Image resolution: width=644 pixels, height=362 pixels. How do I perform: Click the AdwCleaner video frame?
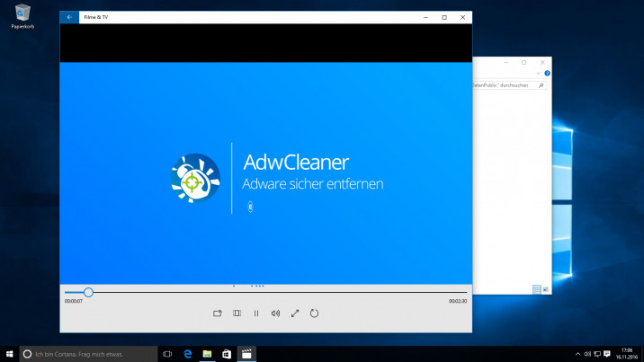pos(265,173)
